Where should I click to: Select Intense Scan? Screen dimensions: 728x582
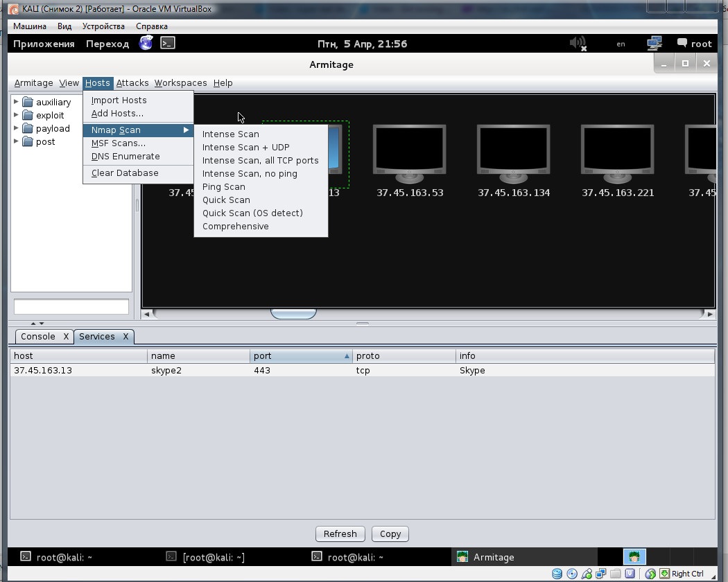261,134
